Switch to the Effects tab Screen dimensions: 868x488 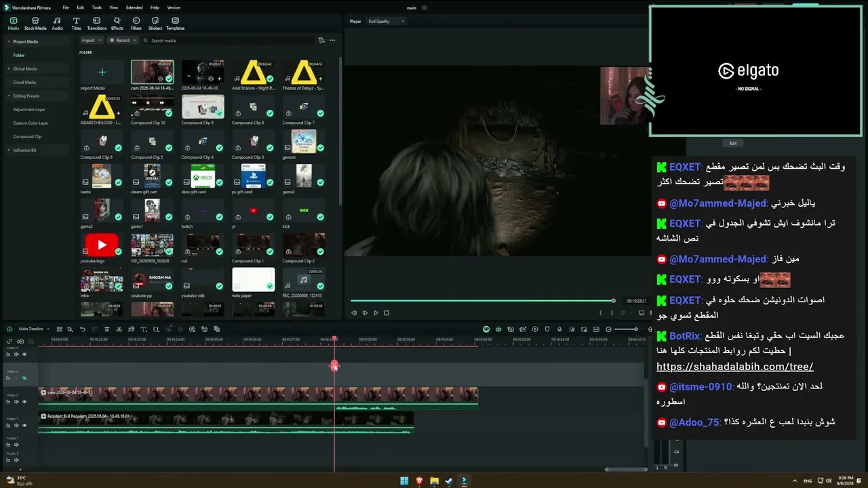117,24
